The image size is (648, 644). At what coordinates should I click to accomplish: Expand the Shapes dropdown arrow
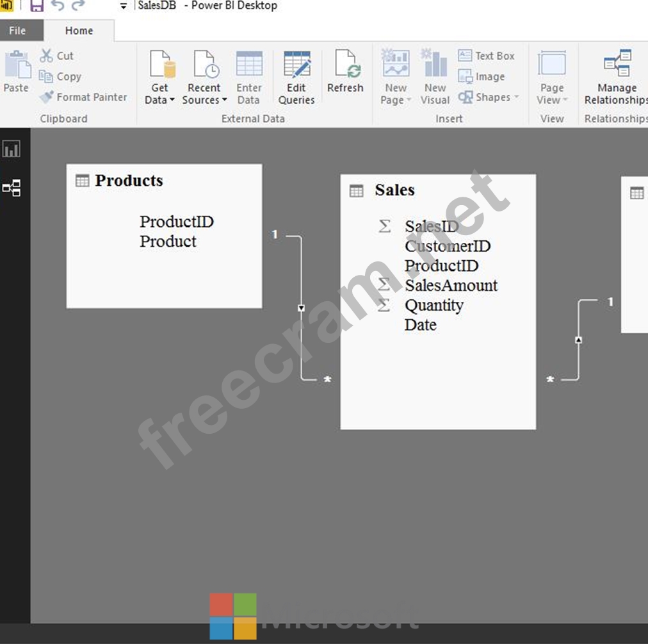(x=517, y=97)
